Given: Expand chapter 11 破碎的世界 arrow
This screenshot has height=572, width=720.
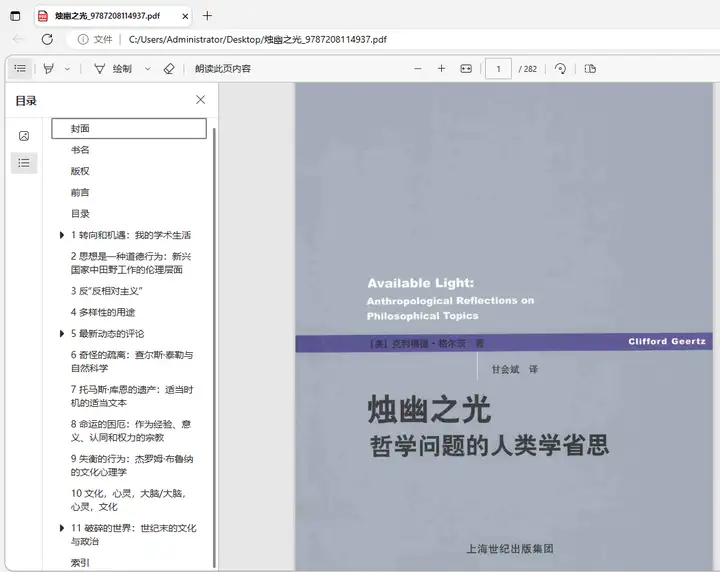Looking at the screenshot, I should coord(62,528).
